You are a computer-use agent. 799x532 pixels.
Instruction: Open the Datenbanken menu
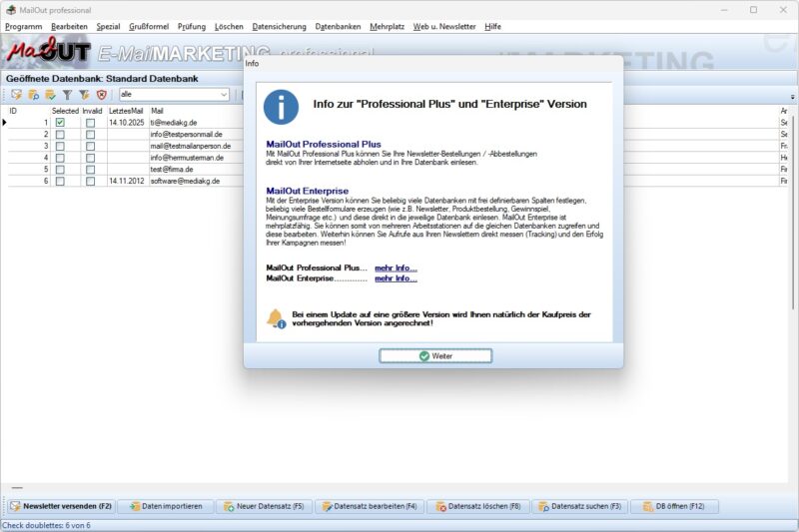coord(338,27)
